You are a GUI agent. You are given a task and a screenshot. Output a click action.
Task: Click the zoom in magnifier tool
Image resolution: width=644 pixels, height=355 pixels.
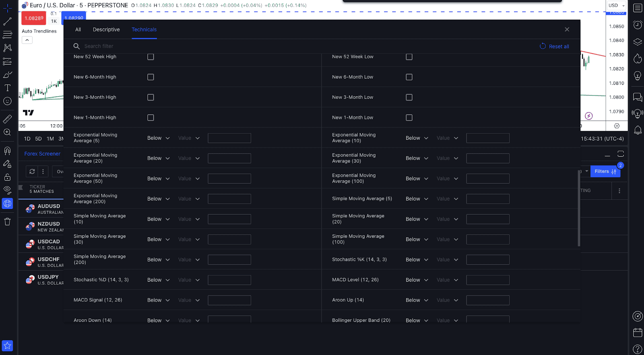pos(7,132)
